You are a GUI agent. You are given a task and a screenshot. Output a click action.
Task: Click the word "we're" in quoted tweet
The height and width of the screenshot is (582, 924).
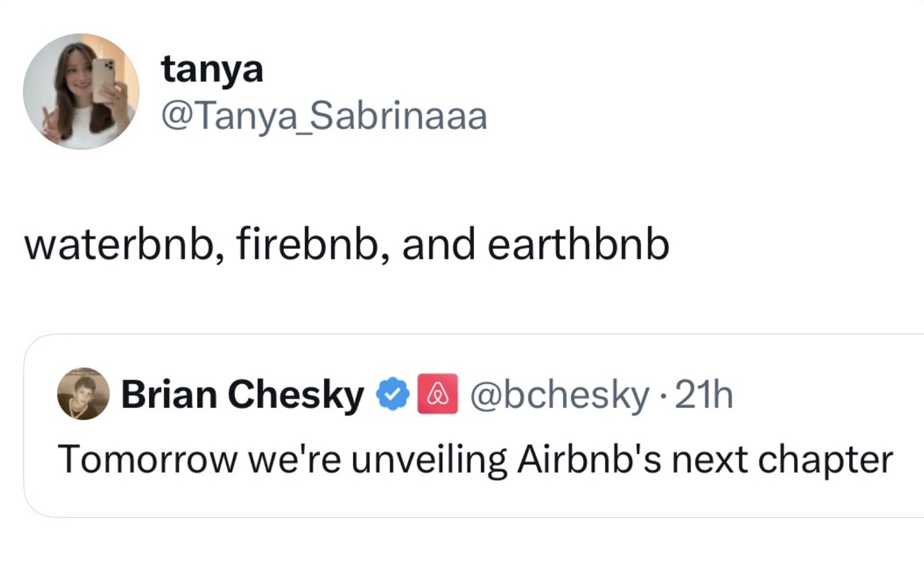coord(294,460)
